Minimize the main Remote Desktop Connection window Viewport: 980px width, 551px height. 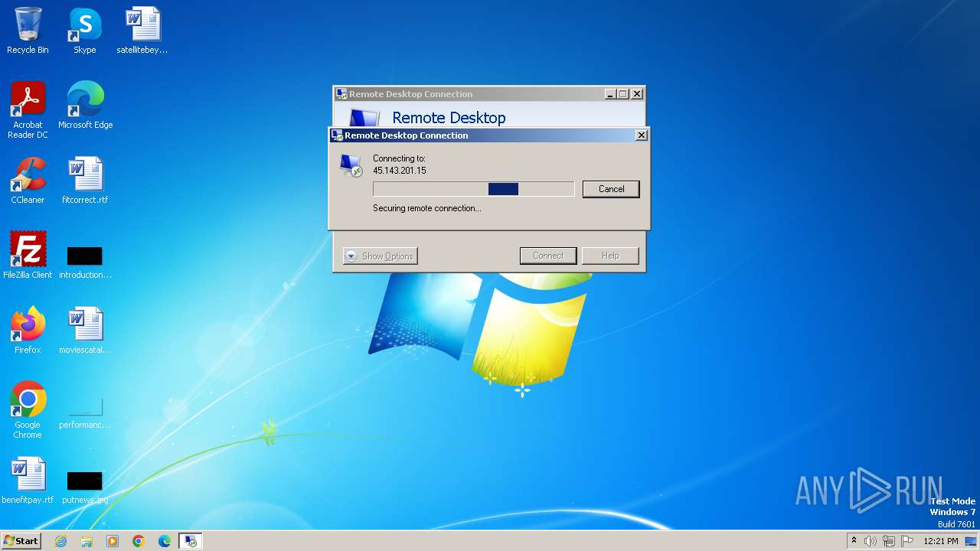(610, 94)
